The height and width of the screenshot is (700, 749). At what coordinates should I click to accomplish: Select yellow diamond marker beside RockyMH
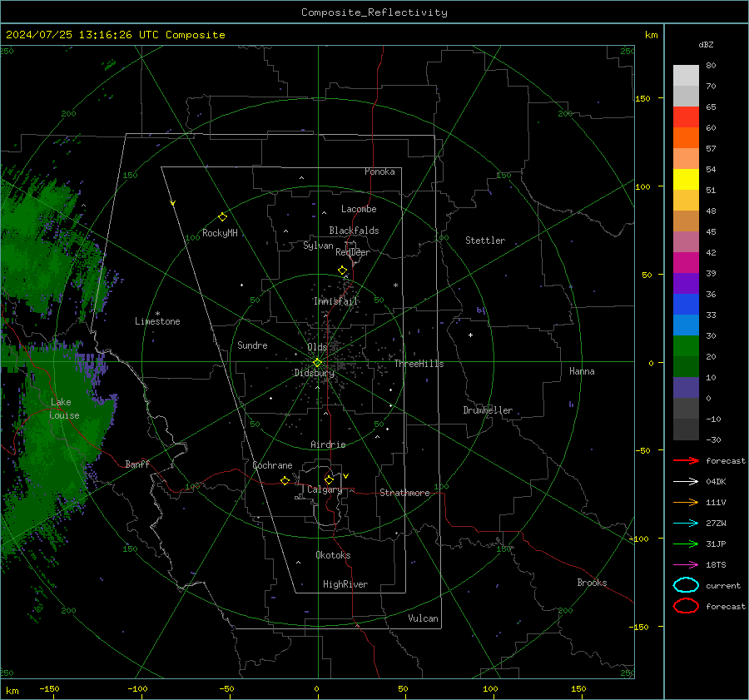tap(222, 217)
